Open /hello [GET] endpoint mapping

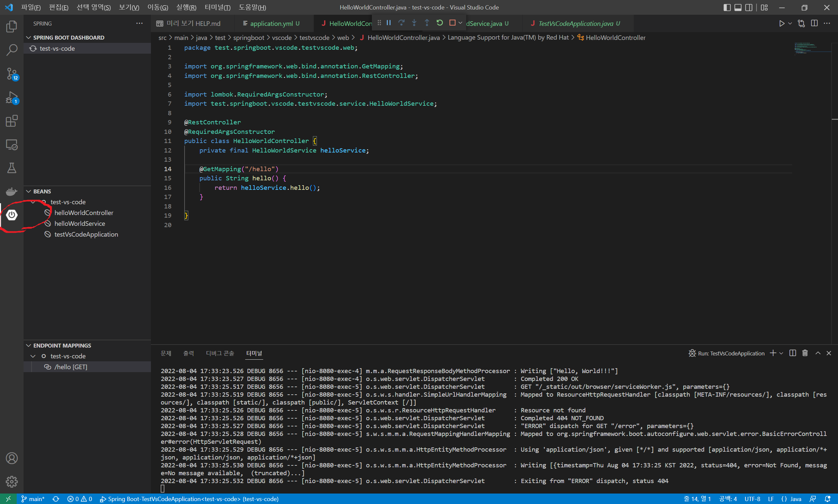[x=87, y=367]
